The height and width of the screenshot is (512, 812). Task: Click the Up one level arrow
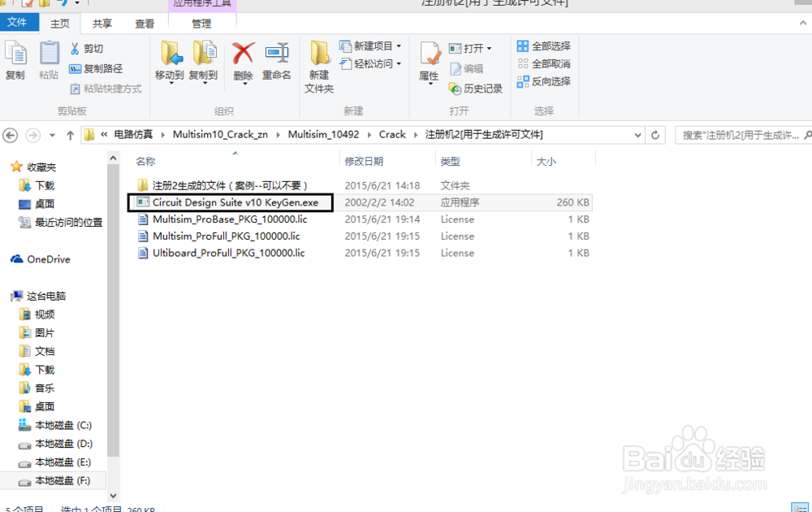(71, 135)
